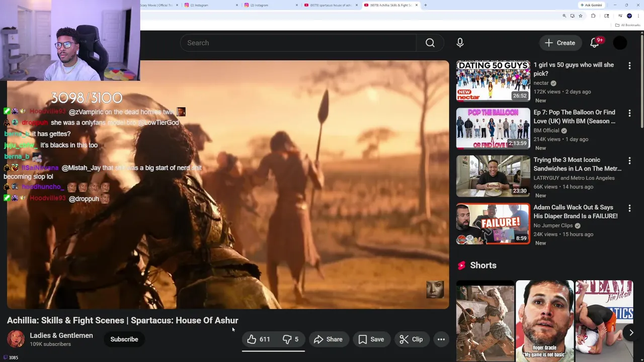Screen dimensions: 644x362
Task: Close the spartacus house of ashur tab
Action: click(357, 5)
